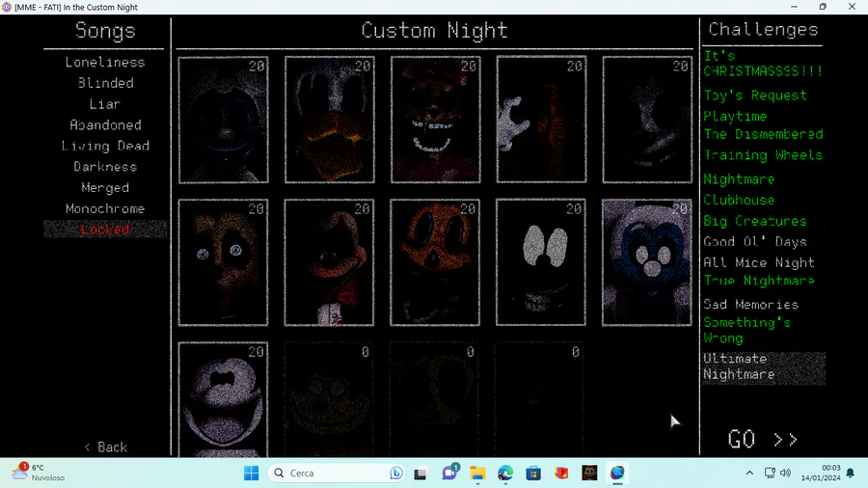Screen dimensions: 868x488
Task: Pick the Abandoned song
Action: (x=105, y=125)
